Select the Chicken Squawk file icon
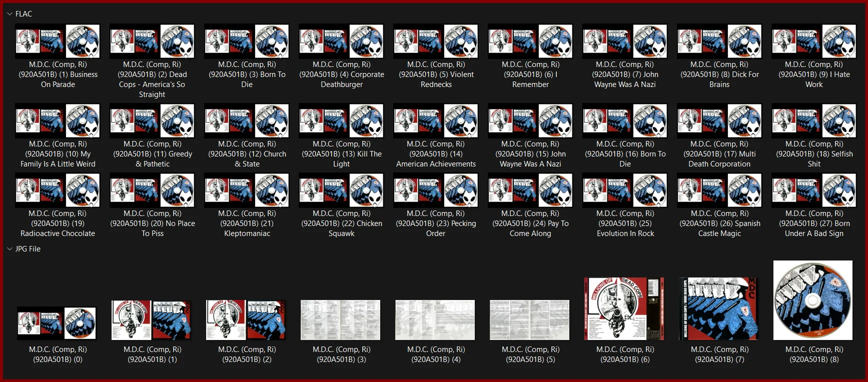Viewport: 868px width, 382px height. pos(341,190)
